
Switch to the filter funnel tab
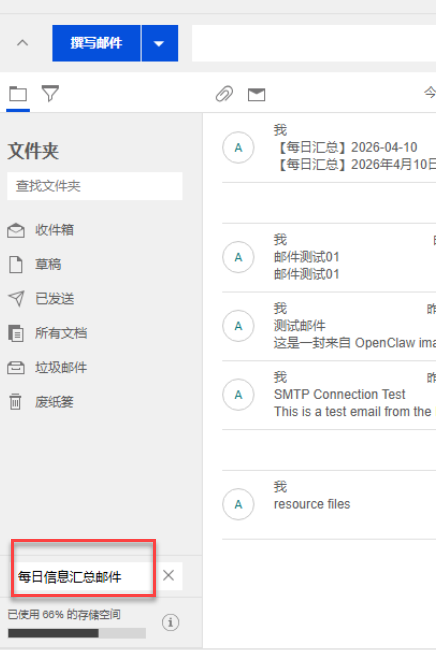50,93
